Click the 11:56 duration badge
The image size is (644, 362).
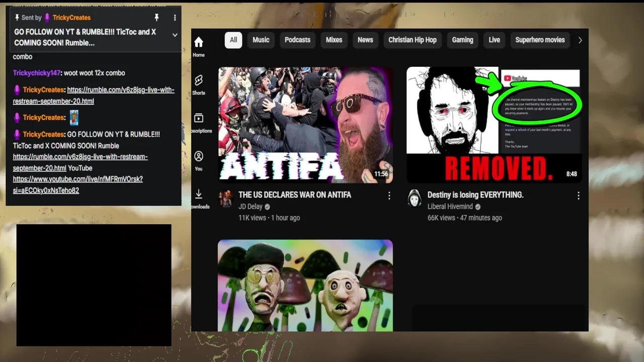point(381,174)
